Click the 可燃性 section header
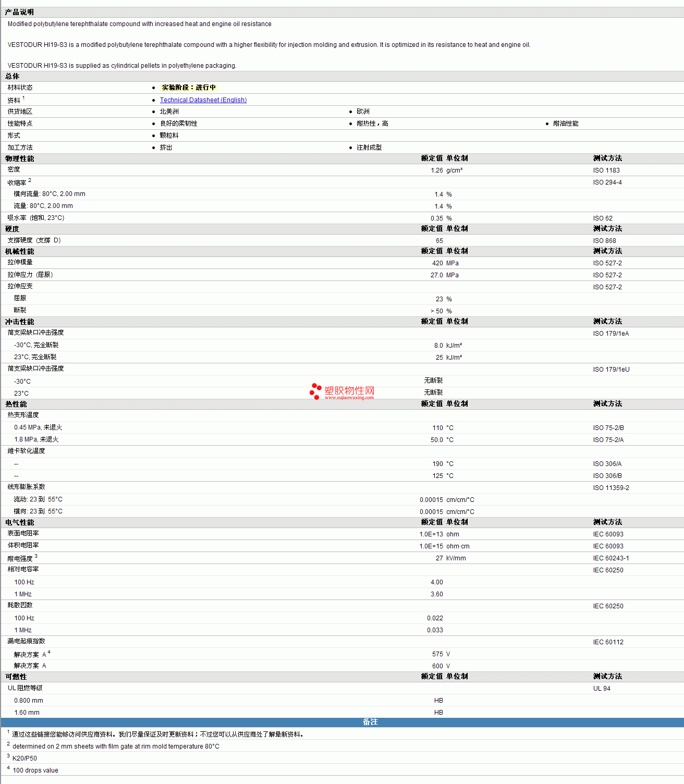The image size is (684, 784). point(16,677)
